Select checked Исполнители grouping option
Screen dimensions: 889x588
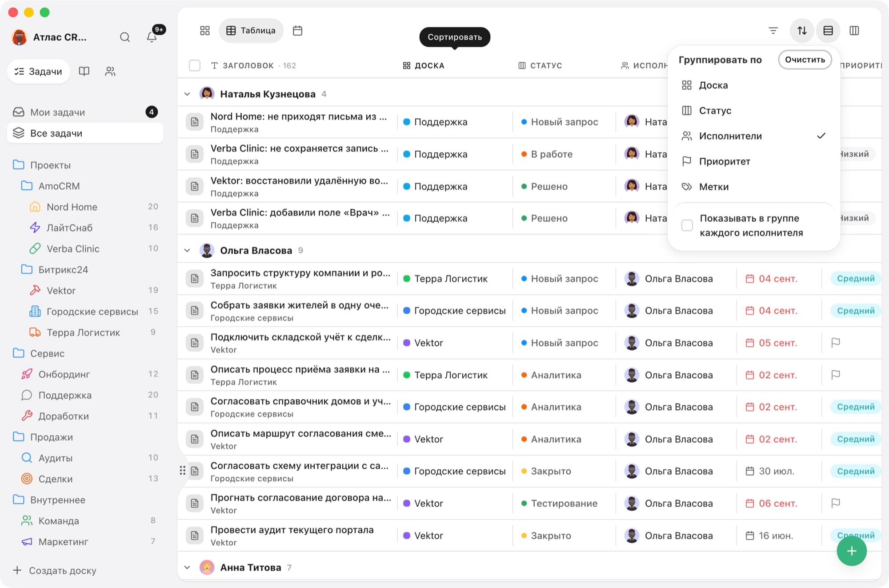[754, 136]
